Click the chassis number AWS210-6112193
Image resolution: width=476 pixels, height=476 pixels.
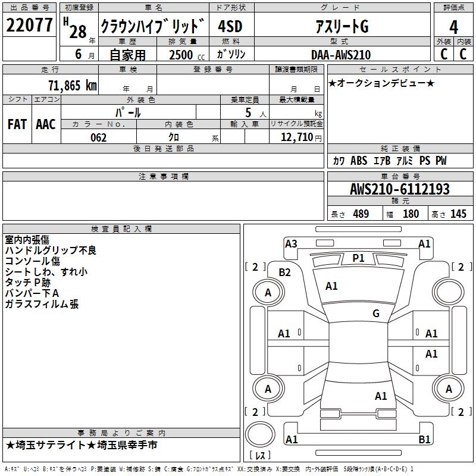pos(399,189)
